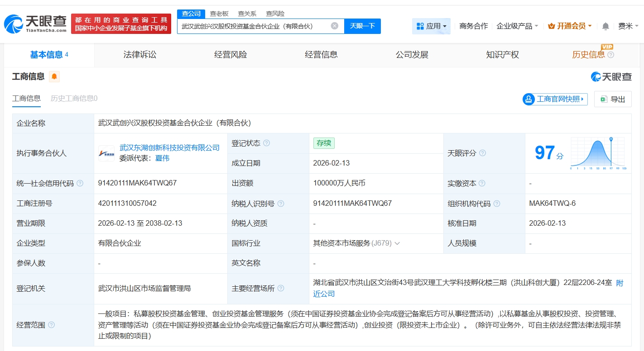Switch to the 法律诉讼 tab
Viewport: 644px width, 351px height.
click(140, 55)
